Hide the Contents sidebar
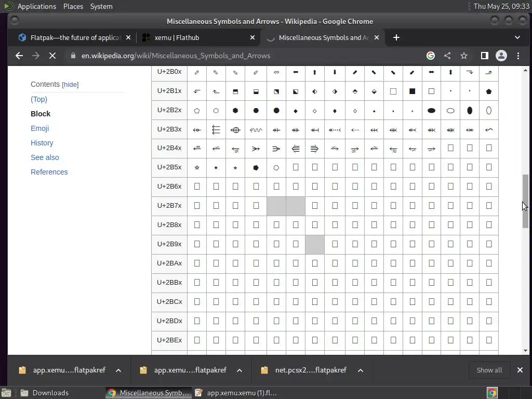The width and height of the screenshot is (532, 399). click(x=70, y=85)
